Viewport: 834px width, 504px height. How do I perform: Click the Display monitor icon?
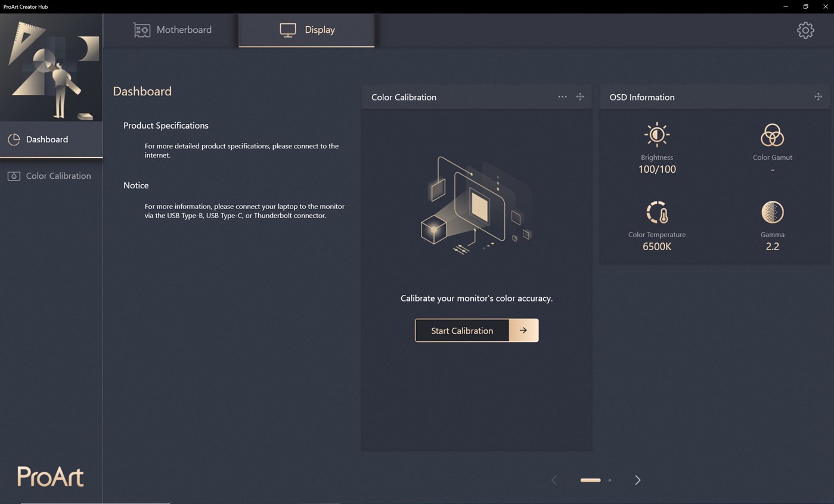(x=288, y=30)
